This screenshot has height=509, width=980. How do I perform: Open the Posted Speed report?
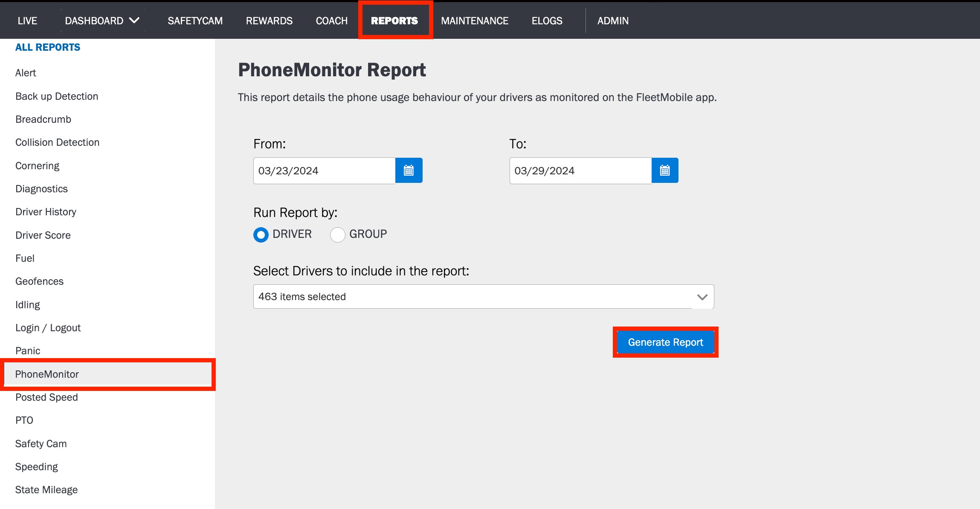pos(46,397)
